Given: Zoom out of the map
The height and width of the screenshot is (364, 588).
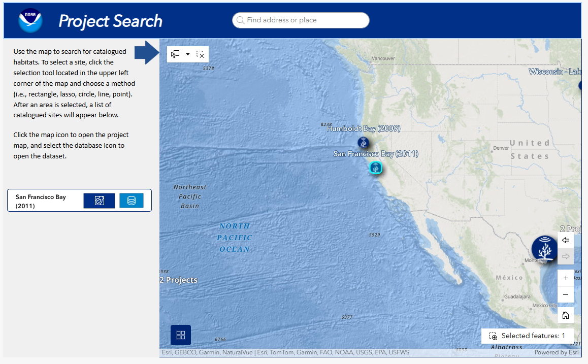Looking at the screenshot, I should pos(566,294).
